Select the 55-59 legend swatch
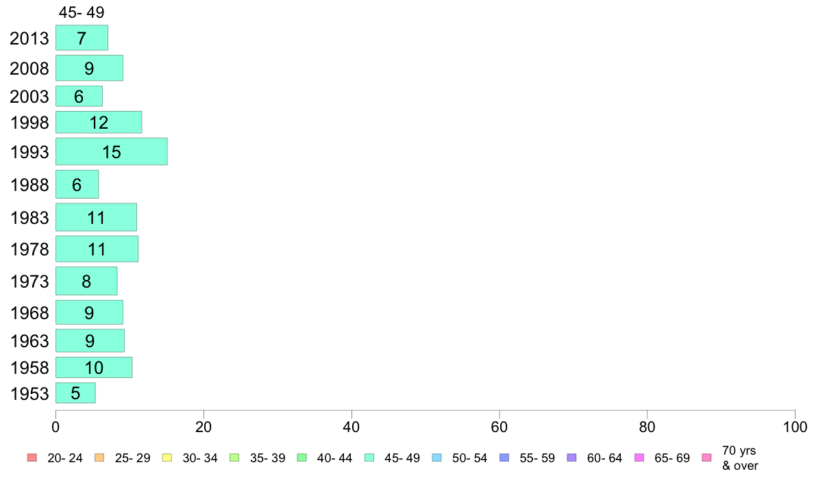Screen dimensions: 814x504 (x=504, y=458)
